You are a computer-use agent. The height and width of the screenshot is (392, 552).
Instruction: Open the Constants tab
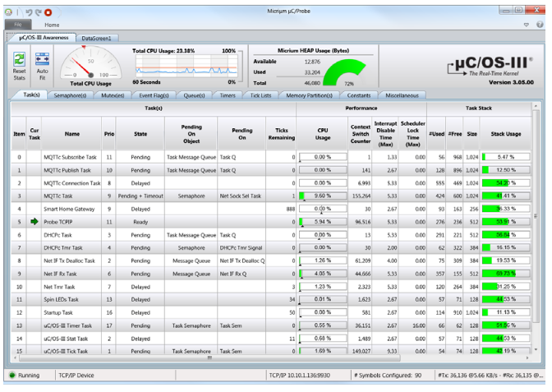coord(359,95)
